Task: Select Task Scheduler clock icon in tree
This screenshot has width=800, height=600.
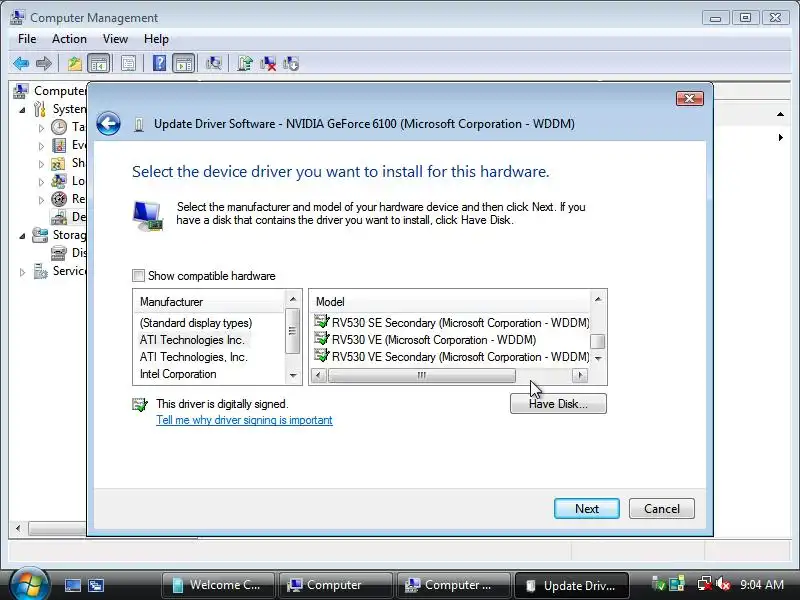Action: pos(59,127)
